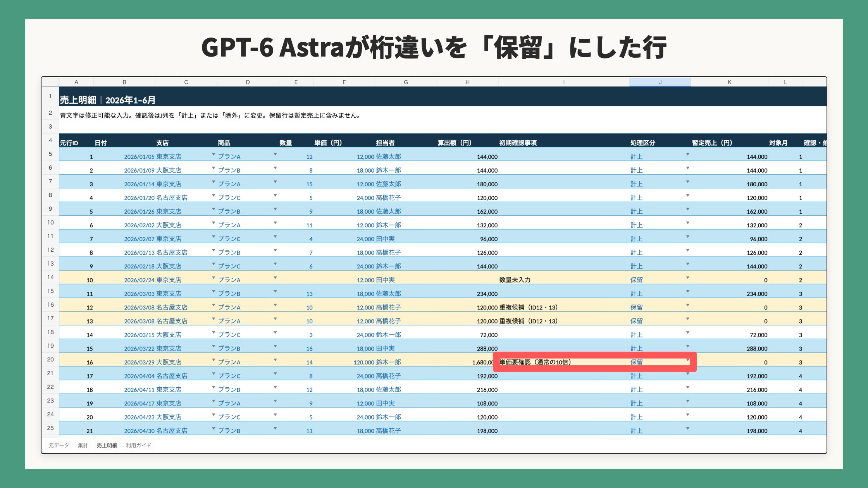The height and width of the screenshot is (488, 868).
Task: Open 処理区分 dropdown arrow for ID 10 保留 row
Action: pyautogui.click(x=687, y=278)
